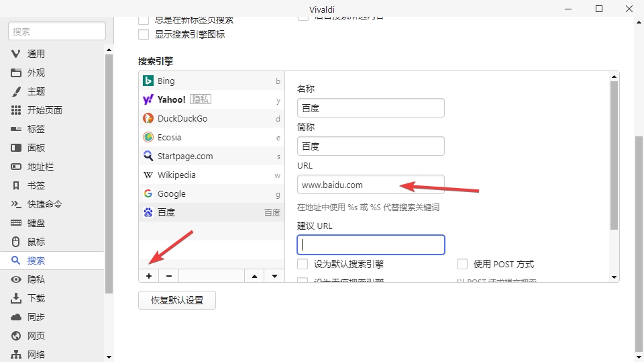The height and width of the screenshot is (362, 644).
Task: Open the 同步 sync settings
Action: pyautogui.click(x=52, y=317)
